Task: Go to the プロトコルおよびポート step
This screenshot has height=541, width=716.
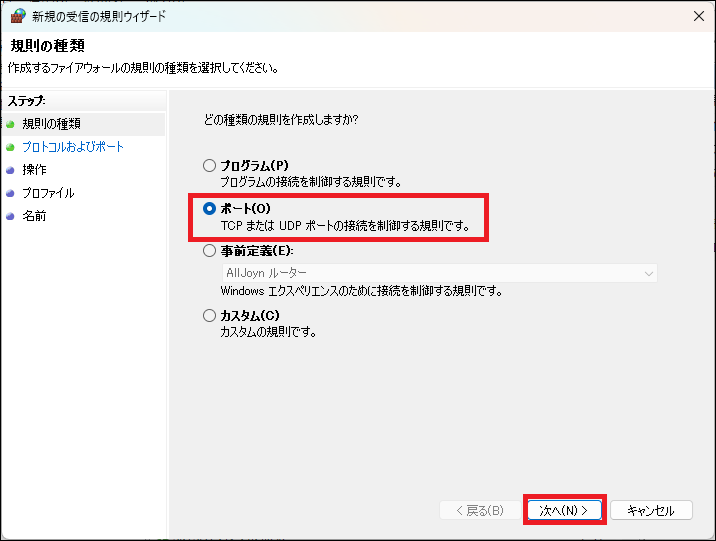Action: [73, 147]
